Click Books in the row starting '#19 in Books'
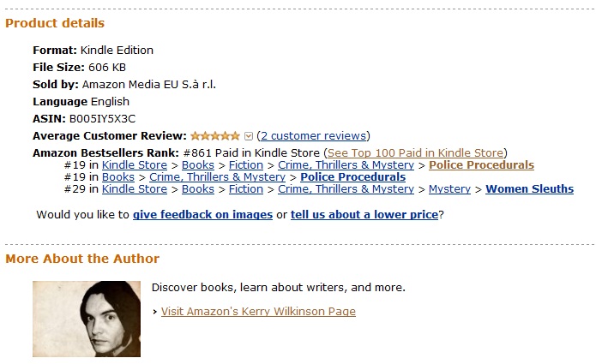 coord(118,176)
